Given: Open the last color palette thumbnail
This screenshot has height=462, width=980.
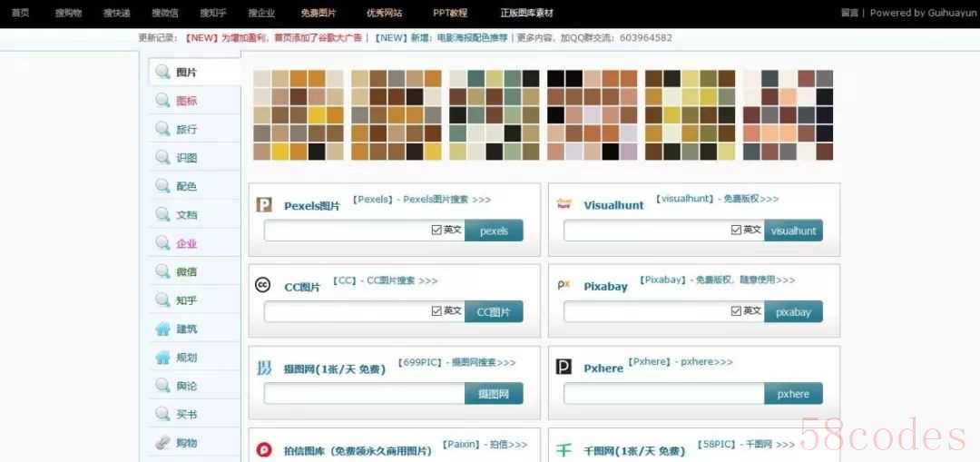Looking at the screenshot, I should (x=789, y=115).
